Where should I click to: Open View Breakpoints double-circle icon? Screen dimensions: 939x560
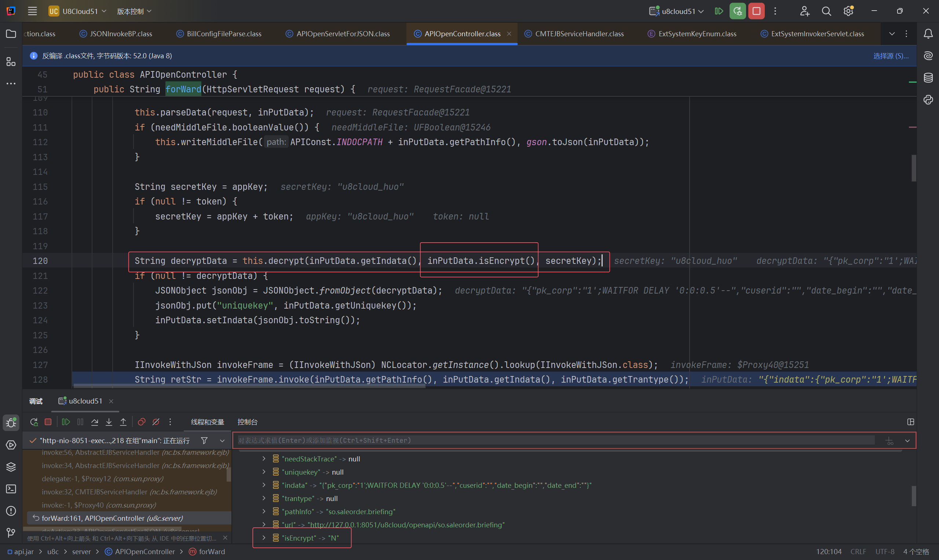[142, 422]
